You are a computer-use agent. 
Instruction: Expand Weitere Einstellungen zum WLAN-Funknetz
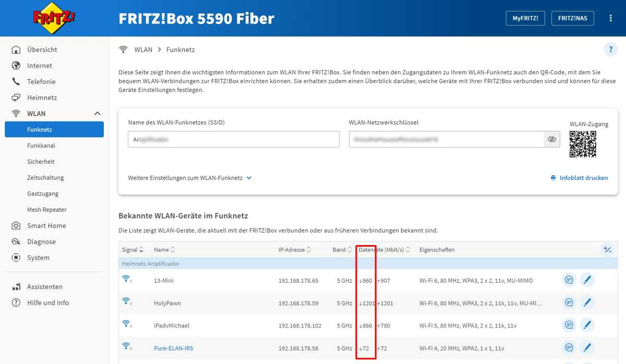[190, 178]
